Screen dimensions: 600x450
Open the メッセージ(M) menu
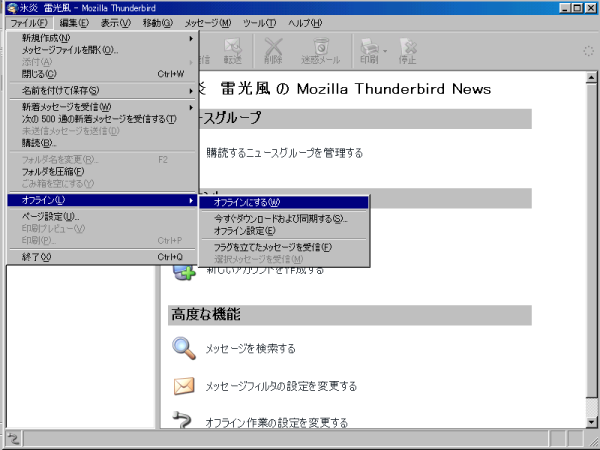tap(208, 23)
